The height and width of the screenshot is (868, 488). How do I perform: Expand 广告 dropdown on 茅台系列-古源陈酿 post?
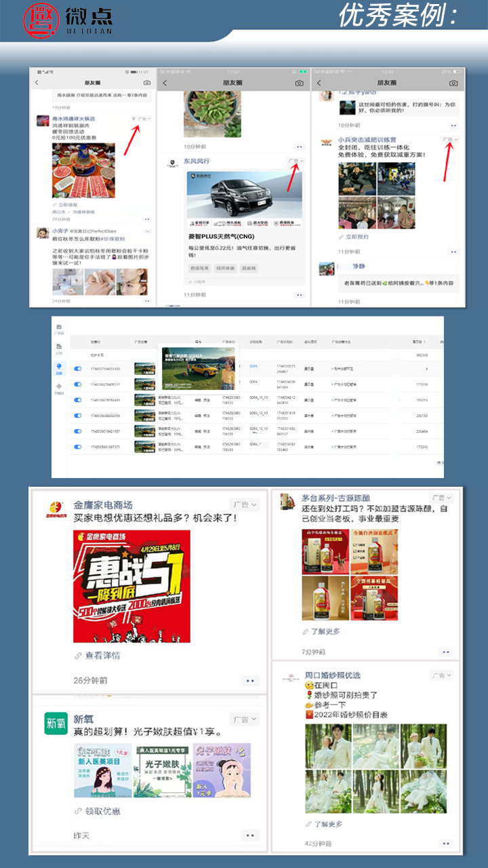pos(441,498)
